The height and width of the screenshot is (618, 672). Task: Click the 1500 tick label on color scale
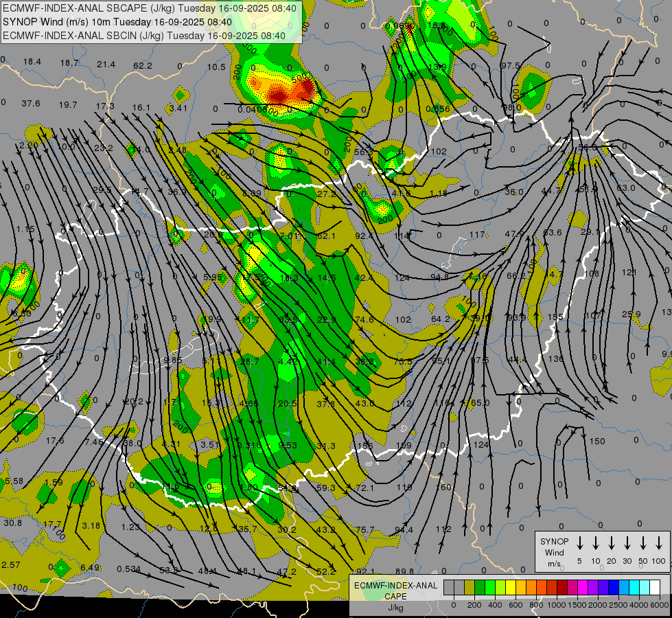coord(577,606)
